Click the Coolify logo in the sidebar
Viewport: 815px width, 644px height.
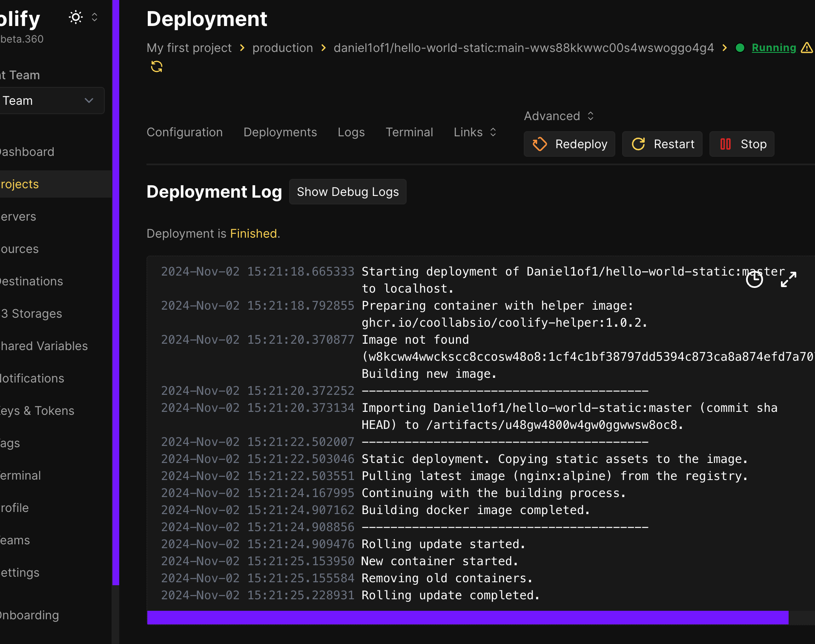coord(20,19)
